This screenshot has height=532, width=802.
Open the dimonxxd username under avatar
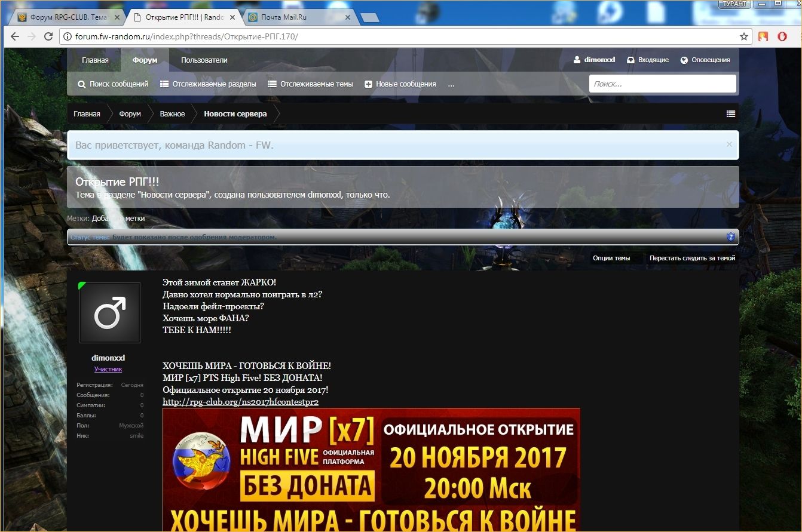coord(108,358)
